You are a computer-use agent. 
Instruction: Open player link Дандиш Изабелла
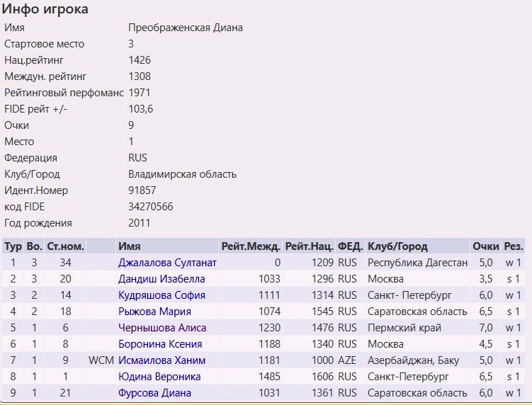pos(162,279)
